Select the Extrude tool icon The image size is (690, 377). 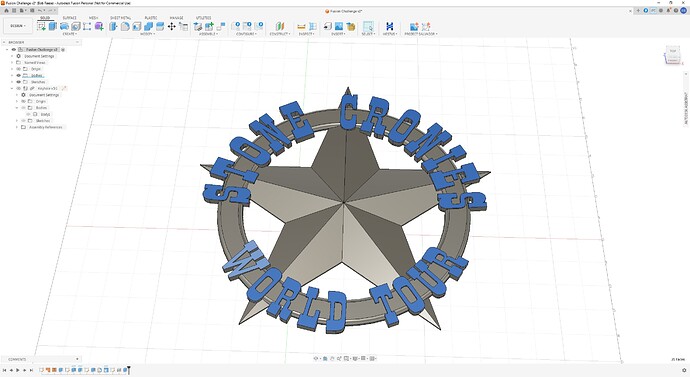click(x=53, y=26)
